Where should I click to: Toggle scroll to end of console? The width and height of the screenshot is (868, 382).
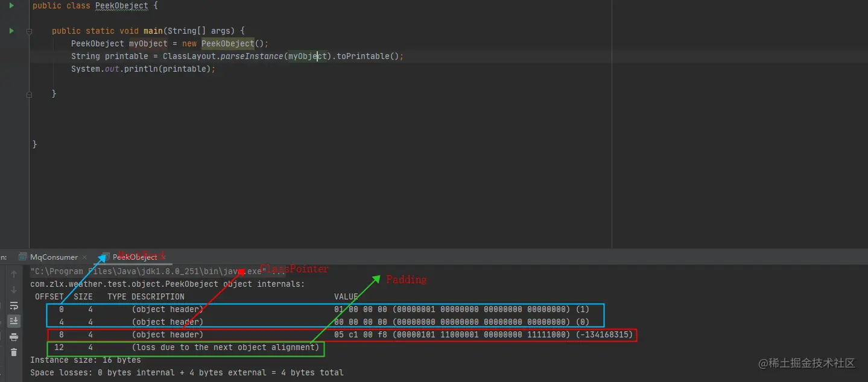coord(14,321)
